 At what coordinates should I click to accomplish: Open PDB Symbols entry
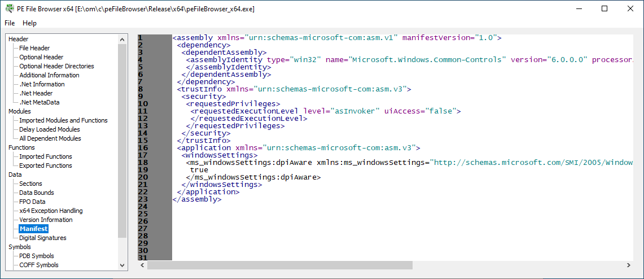point(37,256)
